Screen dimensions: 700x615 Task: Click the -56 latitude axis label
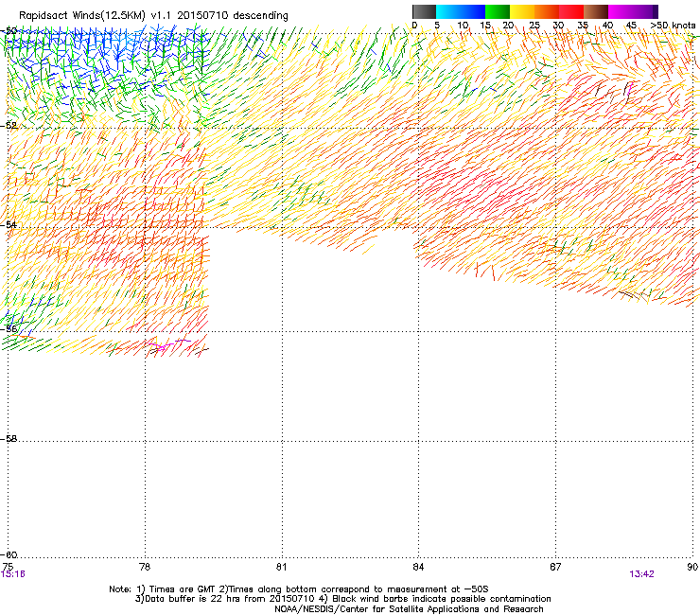point(9,328)
